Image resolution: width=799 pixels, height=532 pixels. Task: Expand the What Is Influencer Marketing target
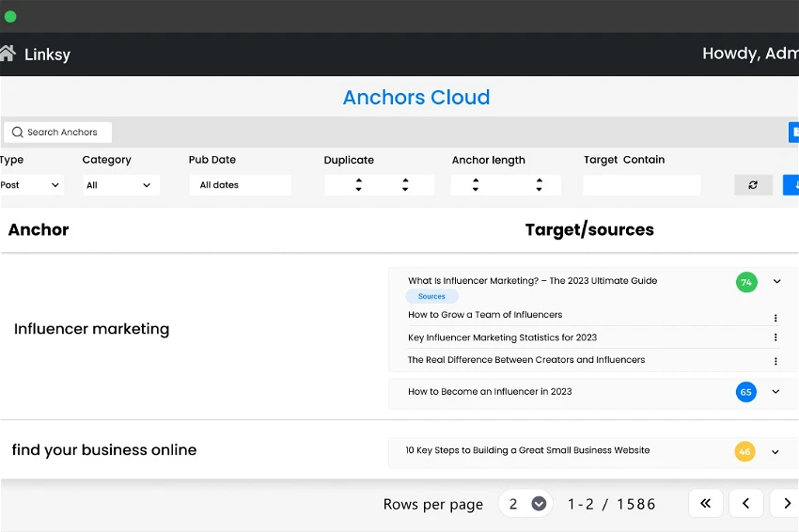775,282
